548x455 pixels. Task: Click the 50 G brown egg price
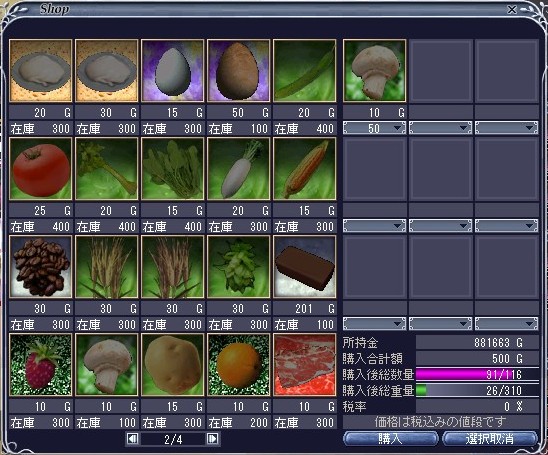pyautogui.click(x=250, y=113)
